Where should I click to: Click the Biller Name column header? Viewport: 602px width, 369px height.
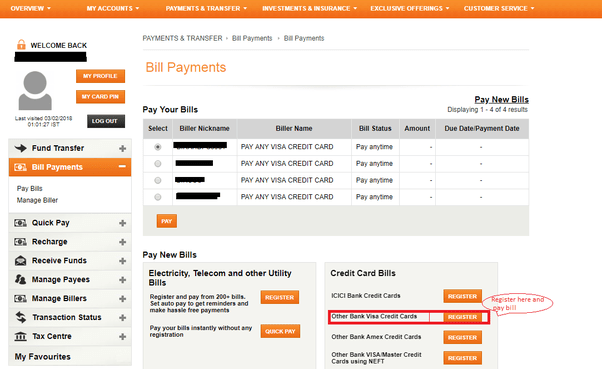(x=294, y=129)
